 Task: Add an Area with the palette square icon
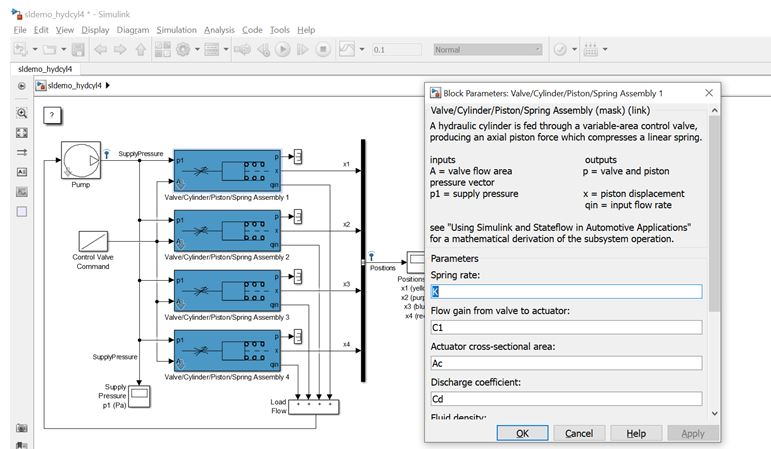[22, 211]
